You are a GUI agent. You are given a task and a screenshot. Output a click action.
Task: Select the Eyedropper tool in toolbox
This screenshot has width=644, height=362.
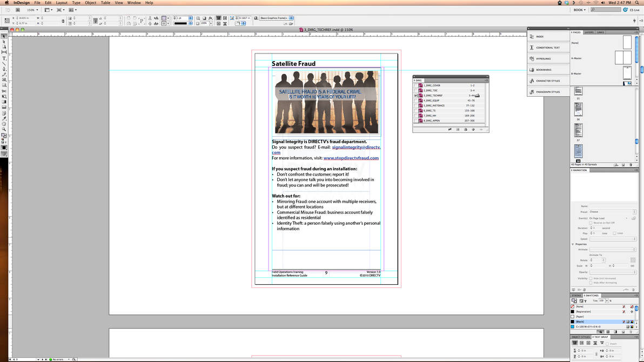pyautogui.click(x=4, y=118)
